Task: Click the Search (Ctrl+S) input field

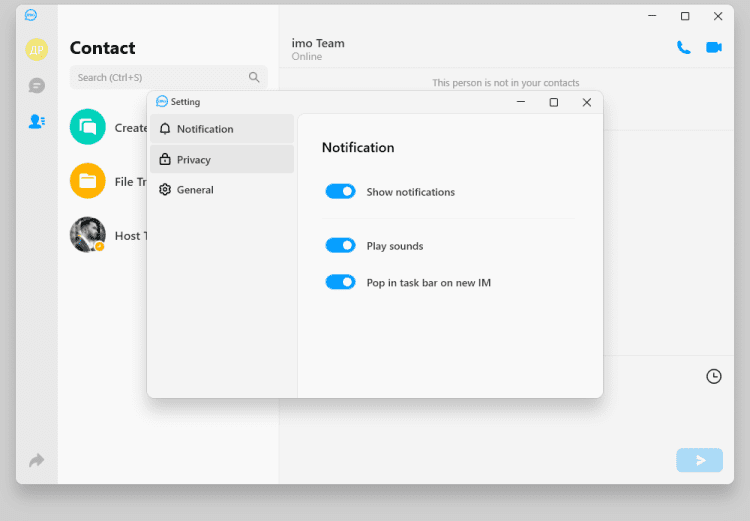Action: tap(168, 78)
